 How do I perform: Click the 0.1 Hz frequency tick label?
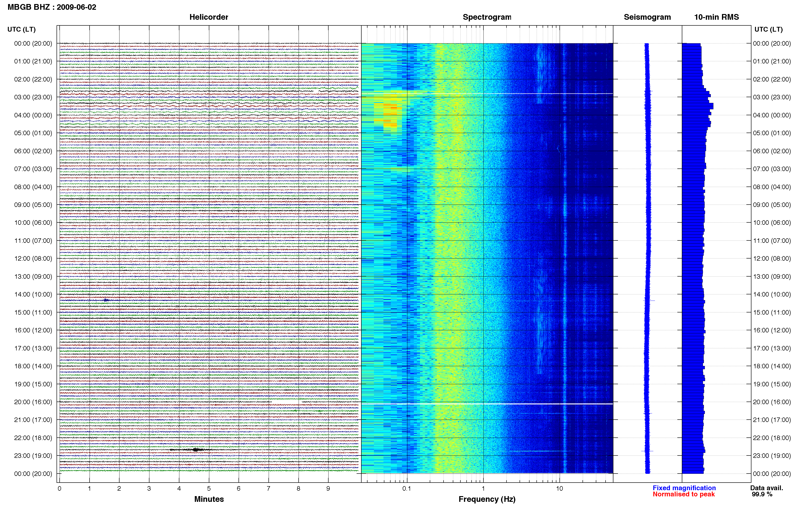[x=407, y=489]
